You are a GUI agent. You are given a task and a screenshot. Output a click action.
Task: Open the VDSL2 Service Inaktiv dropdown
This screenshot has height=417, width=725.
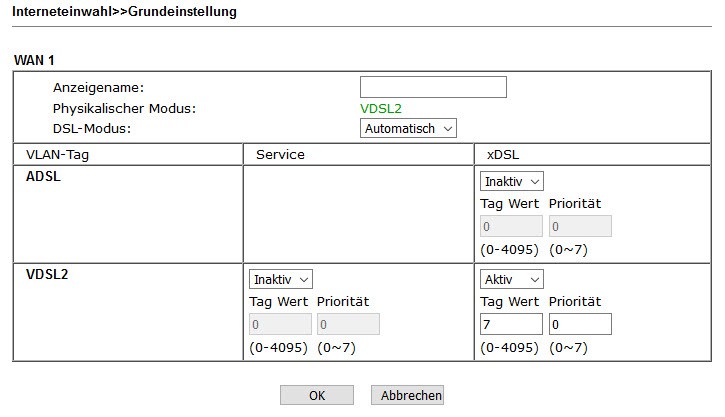tap(281, 279)
